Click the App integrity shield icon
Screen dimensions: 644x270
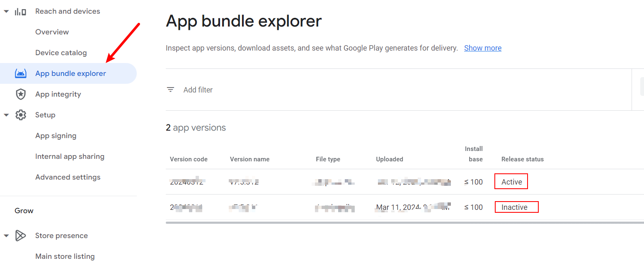click(20, 95)
